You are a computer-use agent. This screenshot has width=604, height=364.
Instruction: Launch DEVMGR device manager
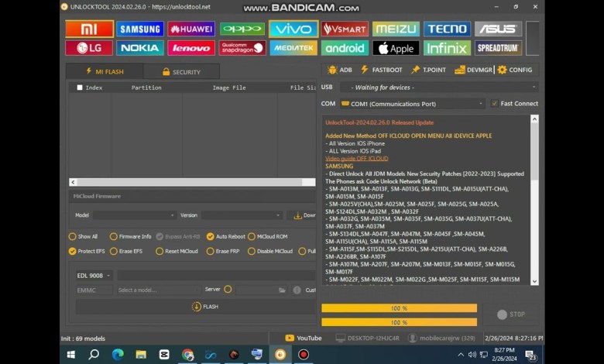(x=473, y=70)
